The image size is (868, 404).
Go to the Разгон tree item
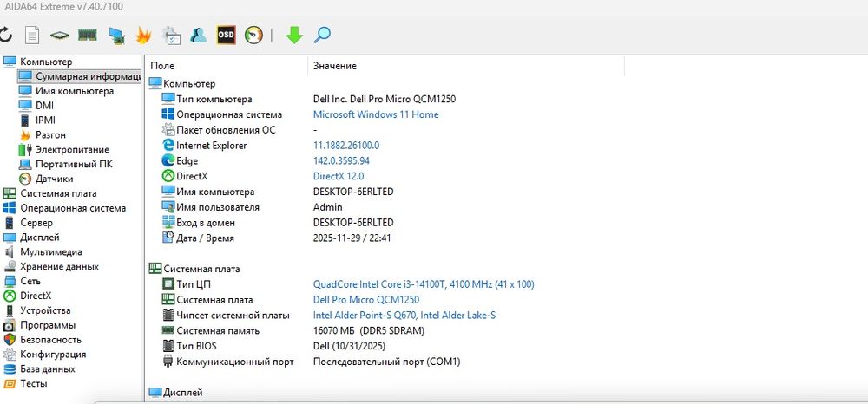tap(50, 135)
